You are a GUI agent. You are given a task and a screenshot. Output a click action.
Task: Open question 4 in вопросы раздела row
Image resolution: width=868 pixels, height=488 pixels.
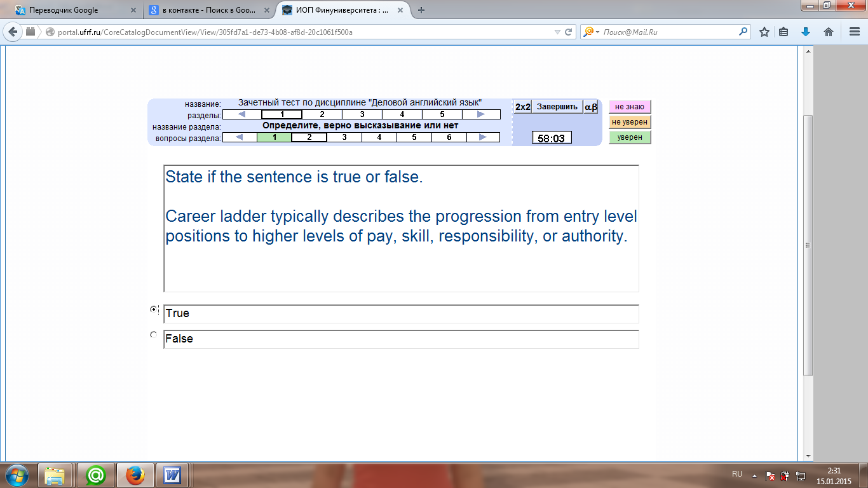[379, 137]
